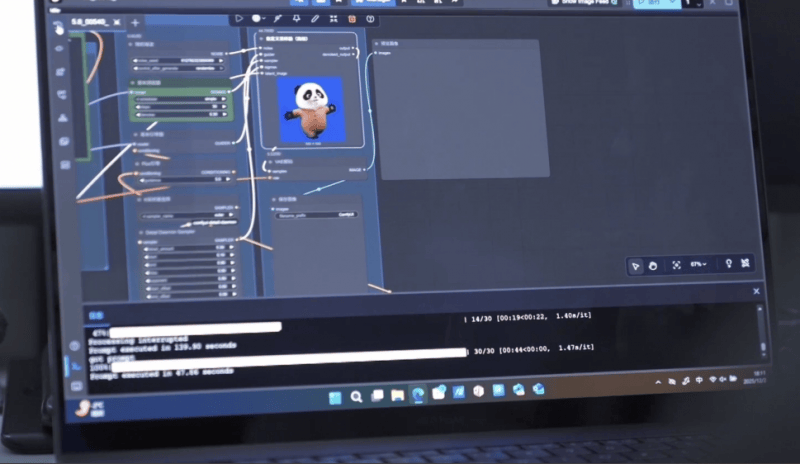The image size is (800, 464).
Task: Switch to the hand pan tool
Action: point(653,265)
